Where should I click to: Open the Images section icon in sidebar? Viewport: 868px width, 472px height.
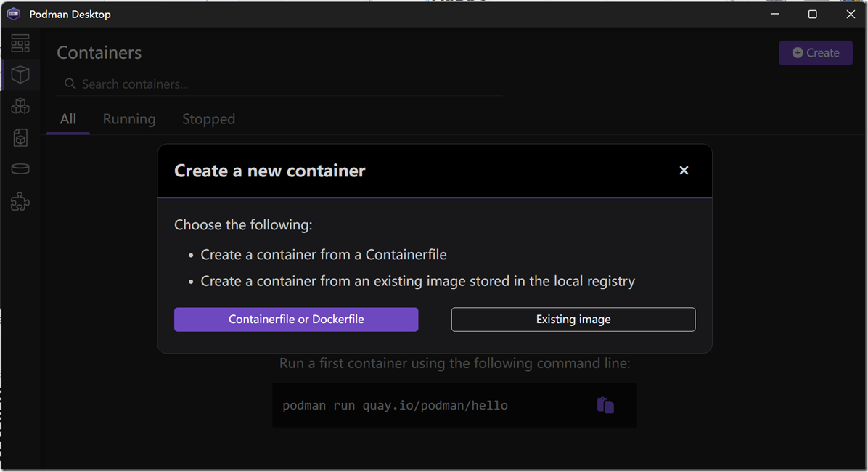click(x=20, y=137)
